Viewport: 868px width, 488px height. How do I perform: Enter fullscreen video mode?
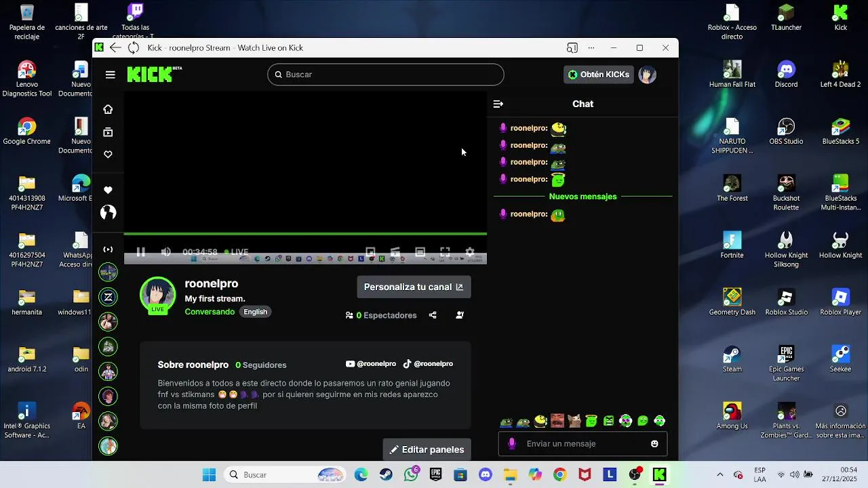[x=445, y=251]
